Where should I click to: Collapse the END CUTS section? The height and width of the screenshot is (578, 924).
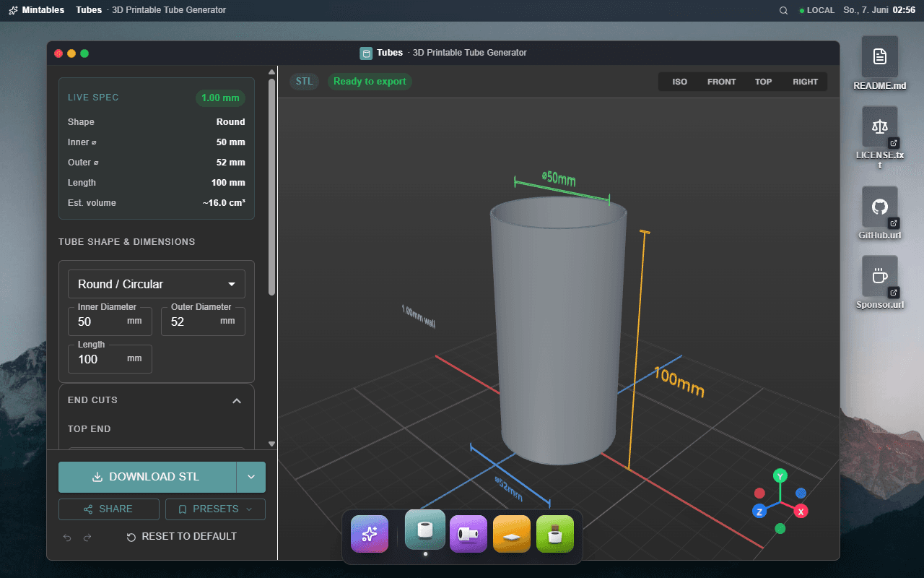point(236,401)
